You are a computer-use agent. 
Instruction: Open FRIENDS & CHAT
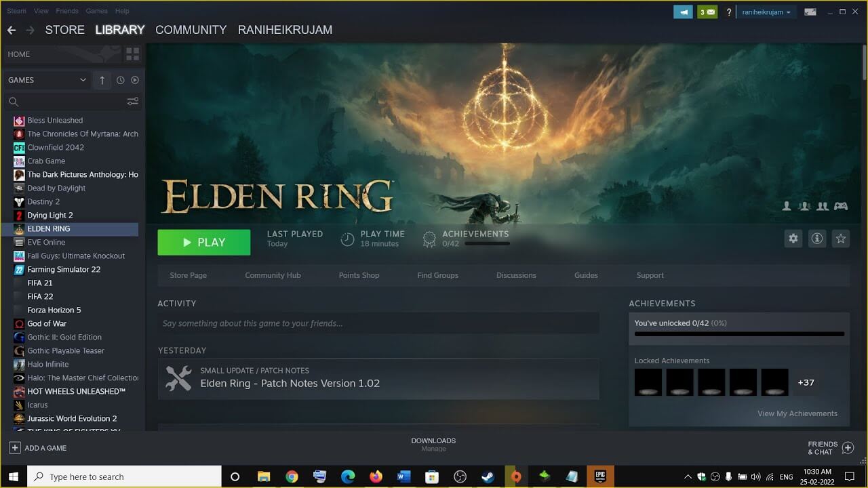click(830, 448)
